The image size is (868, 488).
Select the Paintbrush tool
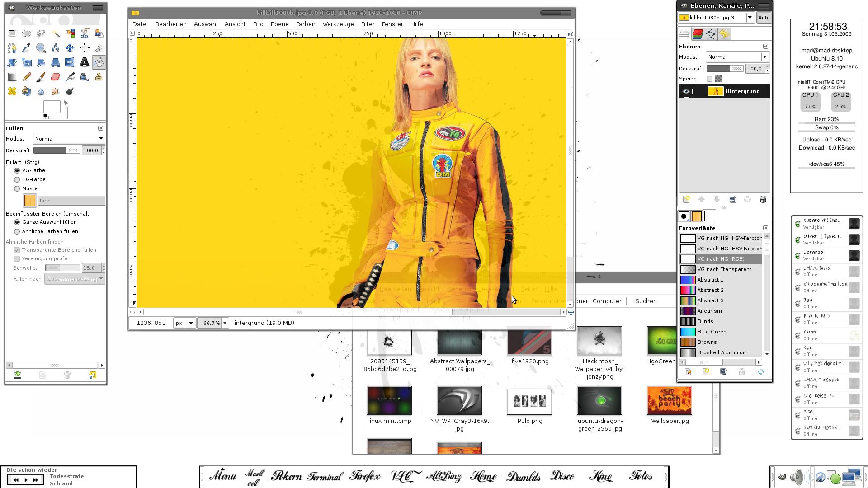(41, 77)
